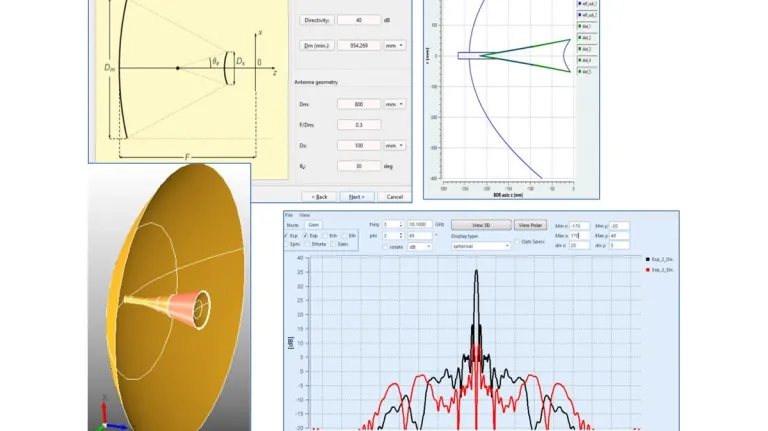The width and height of the screenshot is (768, 431).
Task: Tick the rotate checkbox
Action: coord(385,247)
